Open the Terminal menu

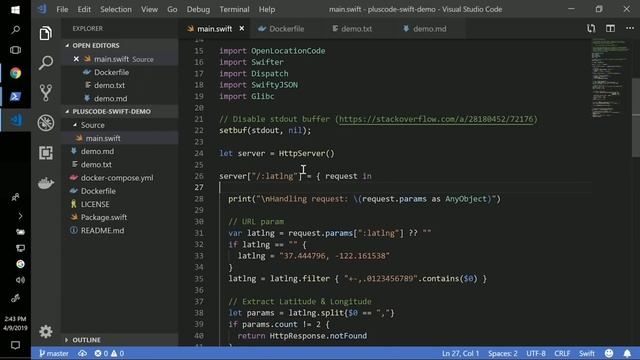234,9
